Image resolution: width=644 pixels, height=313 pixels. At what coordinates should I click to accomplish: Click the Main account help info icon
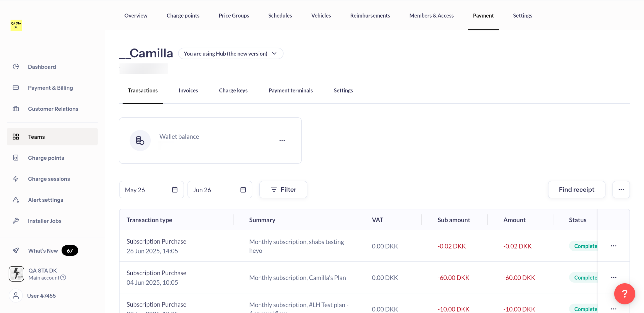(x=63, y=278)
